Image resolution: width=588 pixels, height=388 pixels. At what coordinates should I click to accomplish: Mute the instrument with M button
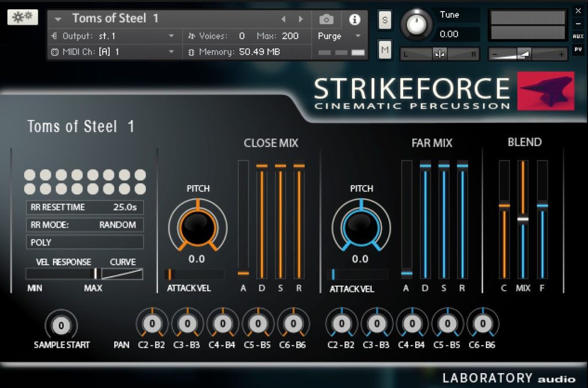pos(385,49)
